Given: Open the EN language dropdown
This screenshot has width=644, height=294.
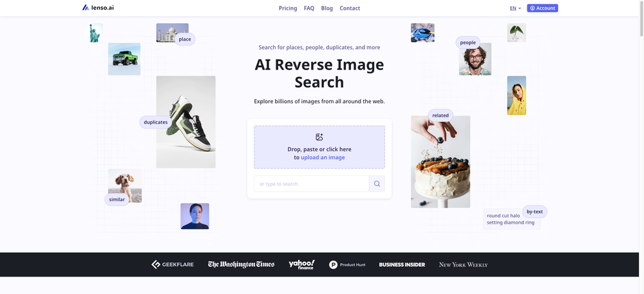Looking at the screenshot, I should tap(515, 8).
